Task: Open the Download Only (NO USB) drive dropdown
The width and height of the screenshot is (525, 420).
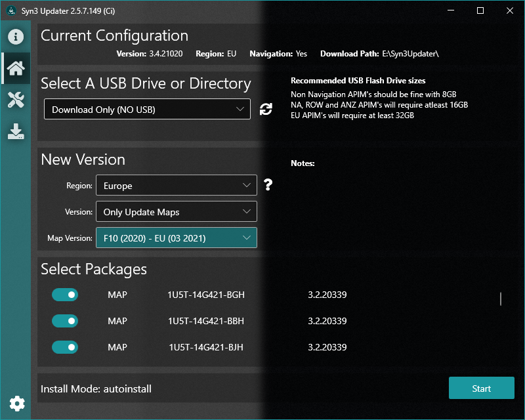Action: point(147,110)
